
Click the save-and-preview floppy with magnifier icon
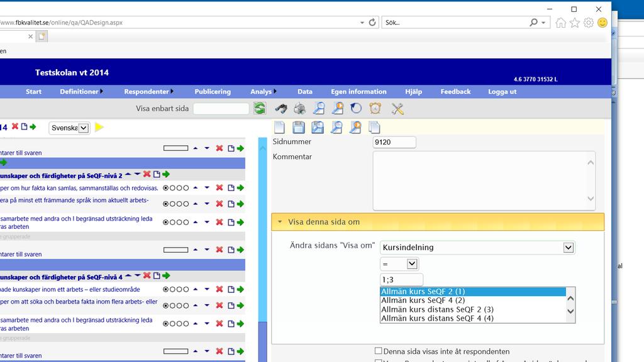(318, 127)
